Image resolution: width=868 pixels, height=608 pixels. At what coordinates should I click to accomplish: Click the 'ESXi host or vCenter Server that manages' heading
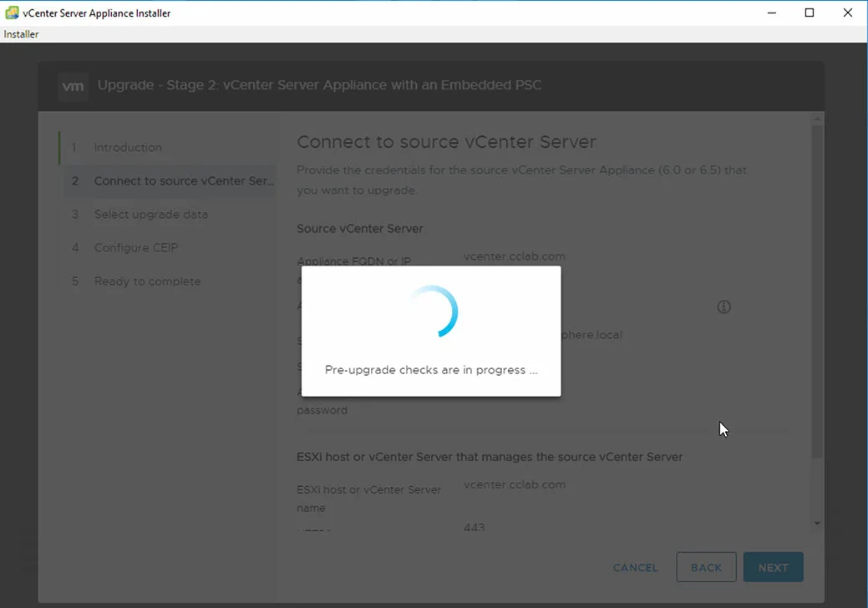[x=490, y=457]
